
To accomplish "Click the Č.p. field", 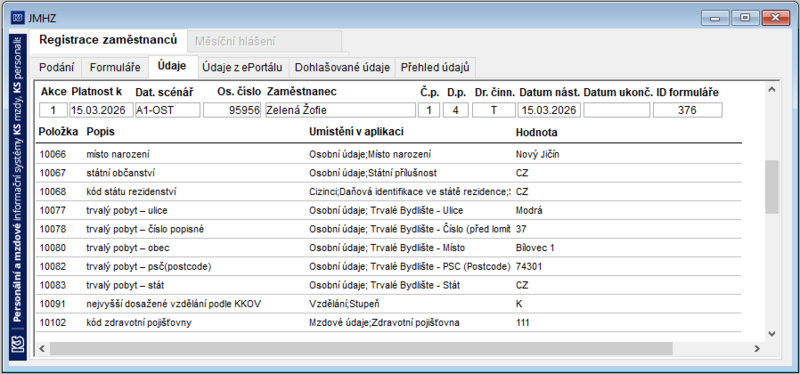I will point(429,110).
